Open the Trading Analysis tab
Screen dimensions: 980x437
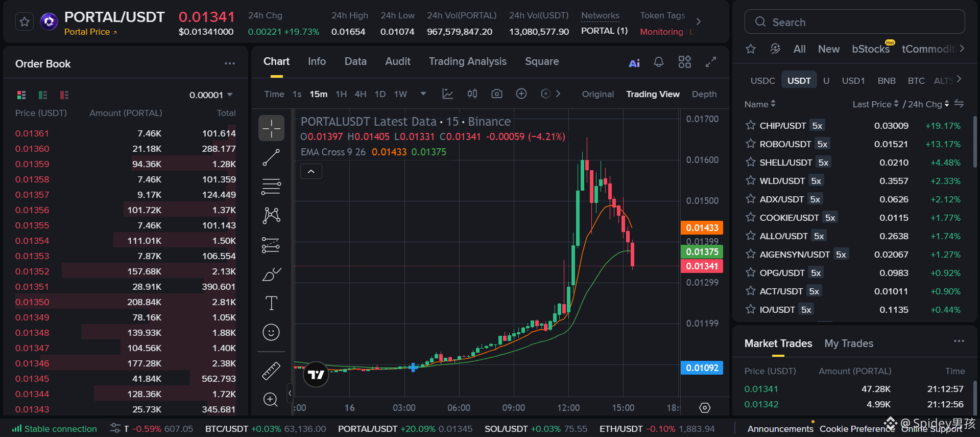coord(468,61)
